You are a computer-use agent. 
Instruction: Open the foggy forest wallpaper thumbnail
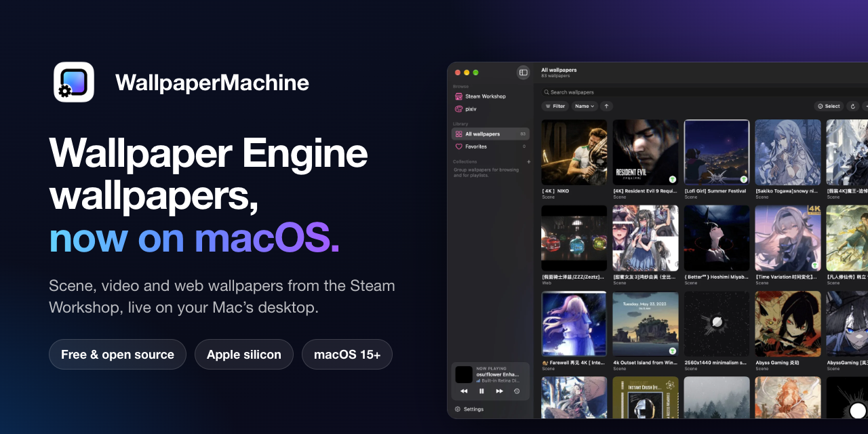(717, 398)
